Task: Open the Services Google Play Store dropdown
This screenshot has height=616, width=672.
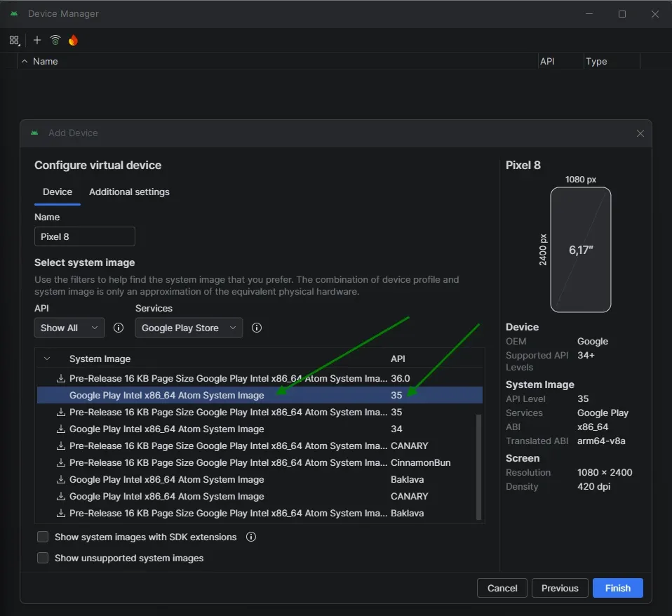Action: click(189, 328)
